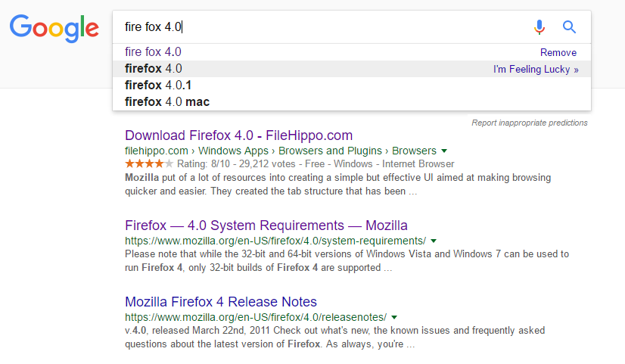This screenshot has width=625, height=364.
Task: Click in the search box containing 'fire fox 4.0'
Action: tap(318, 27)
